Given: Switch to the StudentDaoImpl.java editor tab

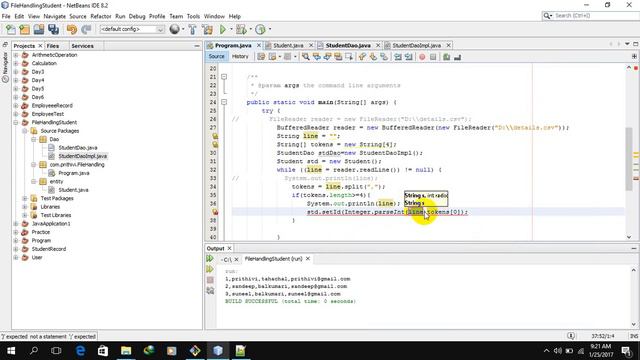Looking at the screenshot, I should 416,45.
